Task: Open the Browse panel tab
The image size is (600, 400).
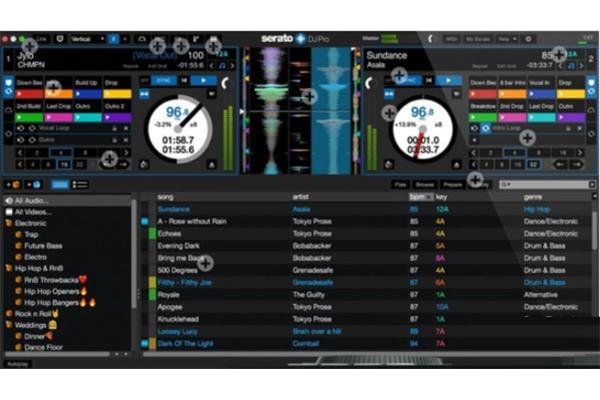Action: (x=425, y=184)
